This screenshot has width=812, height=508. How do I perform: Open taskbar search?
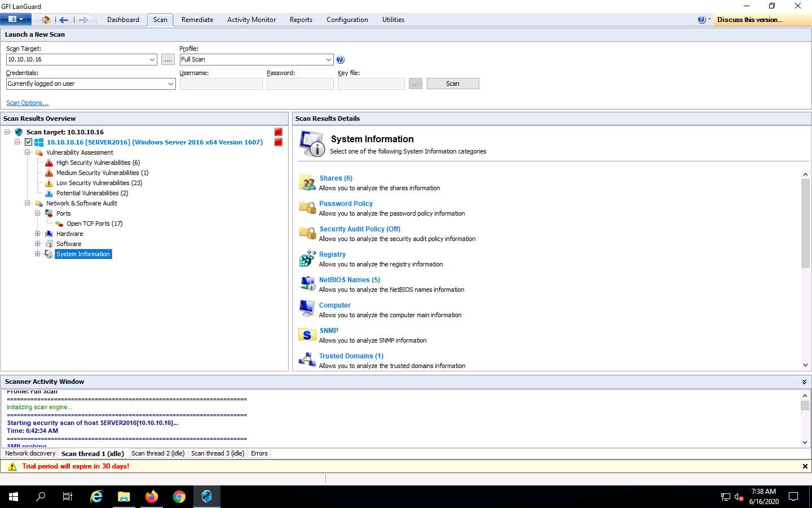coord(41,497)
